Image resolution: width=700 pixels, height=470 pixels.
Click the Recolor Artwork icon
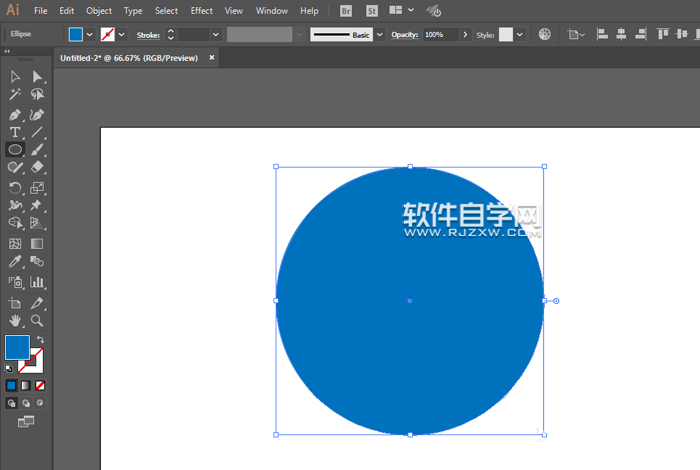545,34
